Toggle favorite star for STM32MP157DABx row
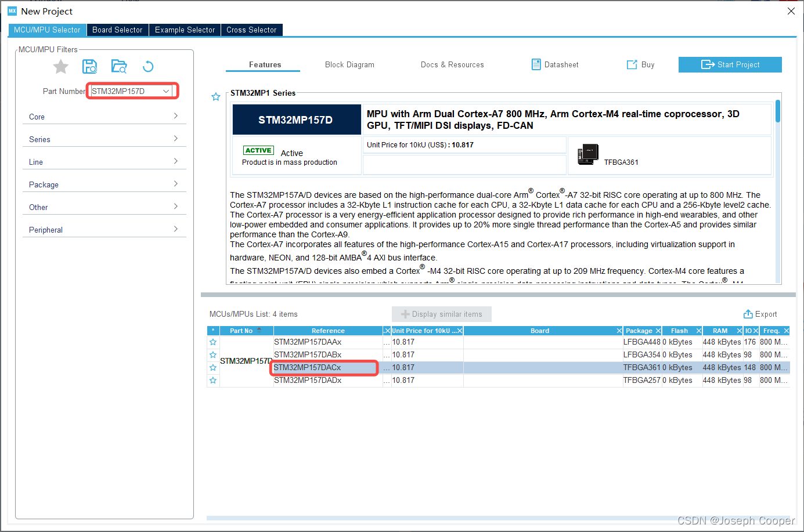Viewport: 804px width, 532px height. pos(213,355)
